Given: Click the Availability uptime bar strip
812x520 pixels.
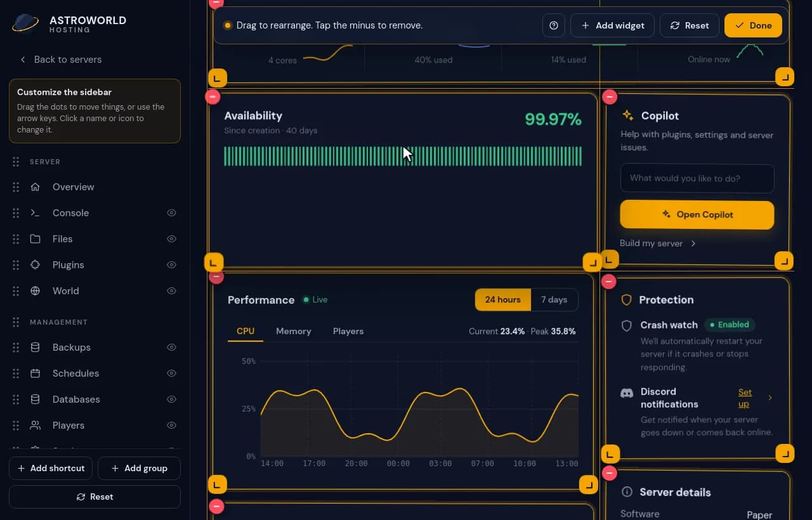Looking at the screenshot, I should 403,157.
